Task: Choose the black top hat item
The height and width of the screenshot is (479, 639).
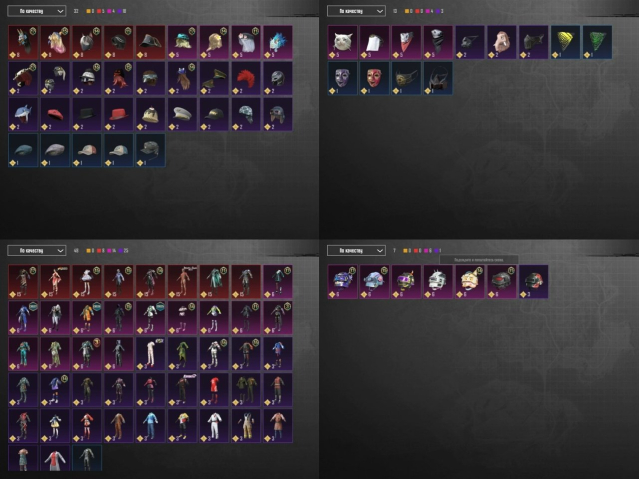Action: (87, 114)
